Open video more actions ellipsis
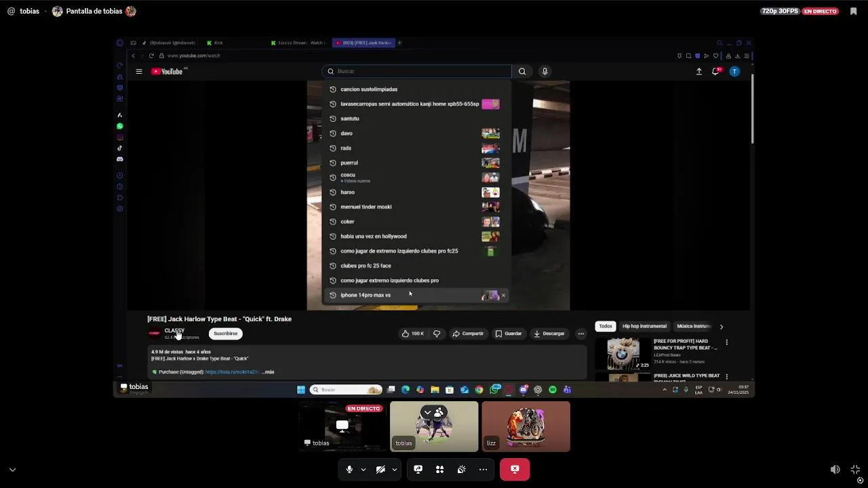This screenshot has height=488, width=868. click(580, 333)
